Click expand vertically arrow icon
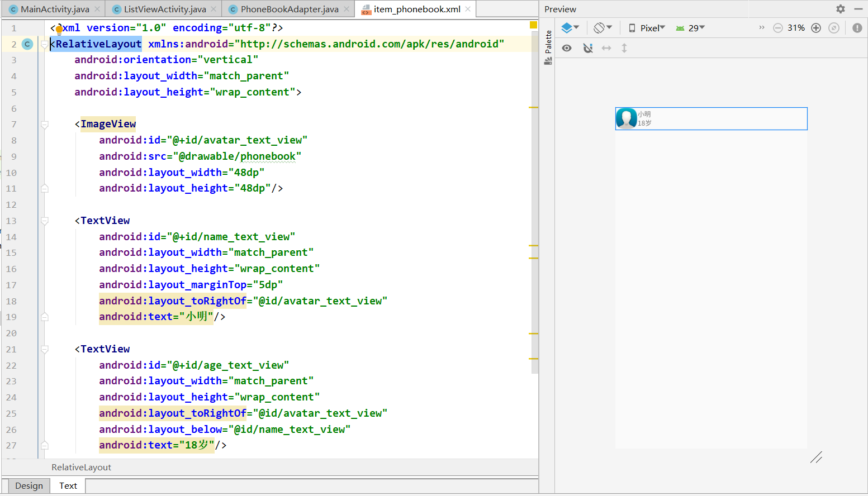 (624, 48)
